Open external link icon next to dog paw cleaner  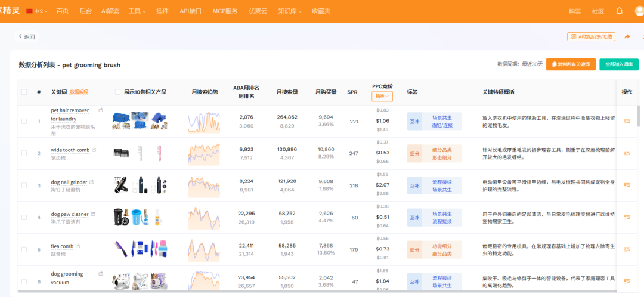click(93, 214)
